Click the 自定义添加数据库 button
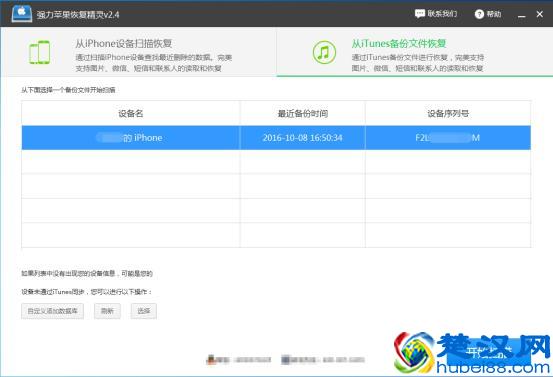553x377 pixels. click(53, 311)
